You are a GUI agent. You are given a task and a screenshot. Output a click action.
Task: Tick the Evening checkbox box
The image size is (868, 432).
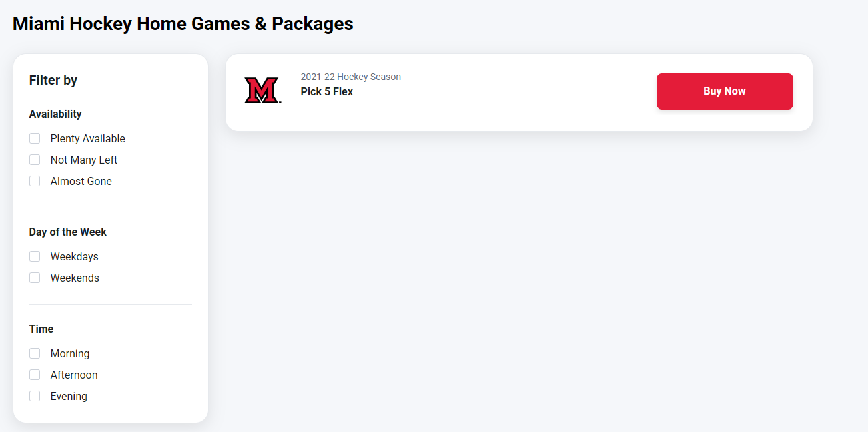click(35, 396)
